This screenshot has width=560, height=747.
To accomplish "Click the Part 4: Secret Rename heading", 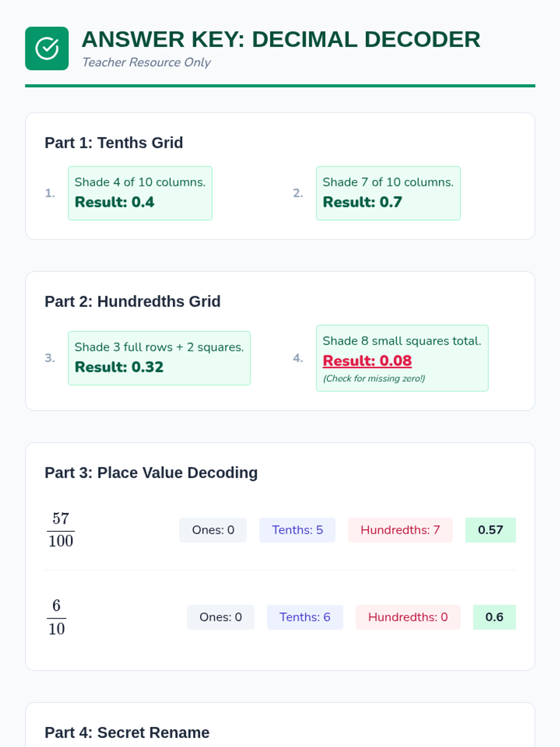I will point(127,733).
